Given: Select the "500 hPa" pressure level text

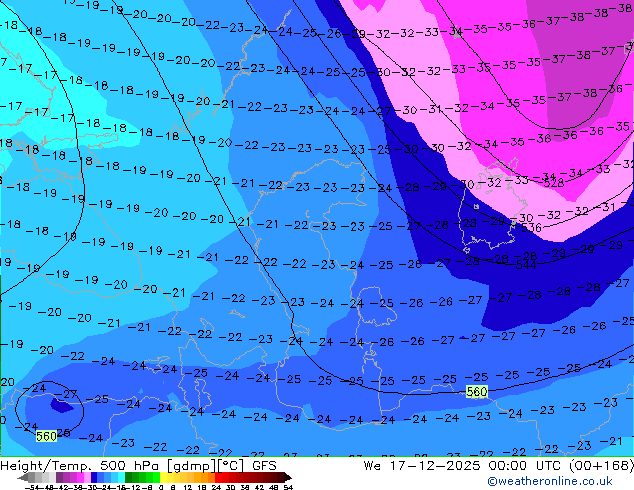Looking at the screenshot, I should (x=130, y=466).
